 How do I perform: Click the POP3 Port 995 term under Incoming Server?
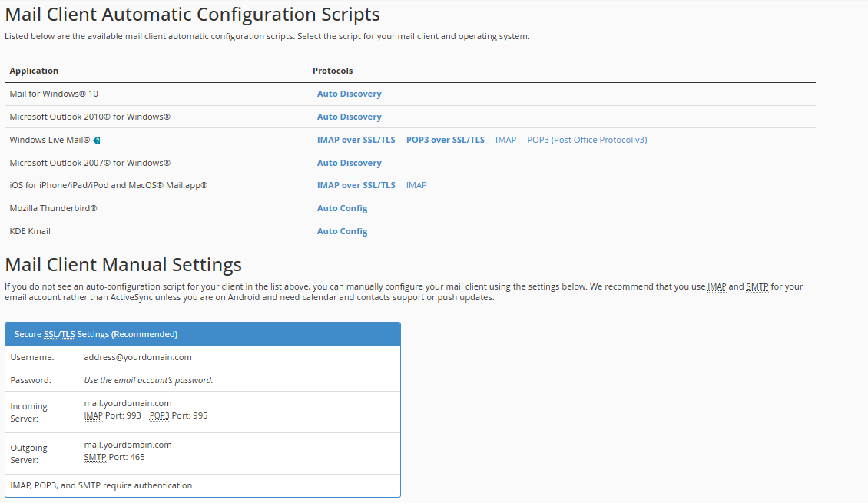pos(158,415)
